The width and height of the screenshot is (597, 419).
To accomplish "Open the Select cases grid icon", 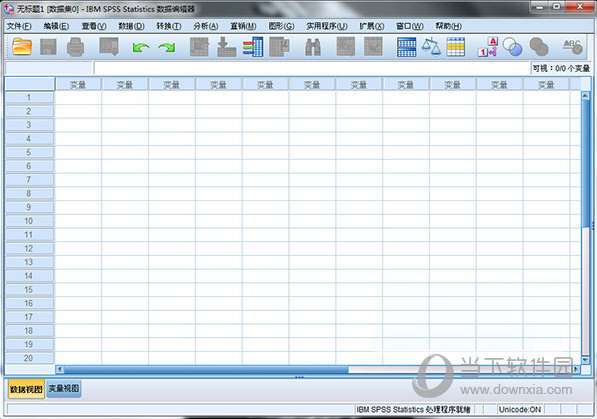I will click(x=456, y=47).
